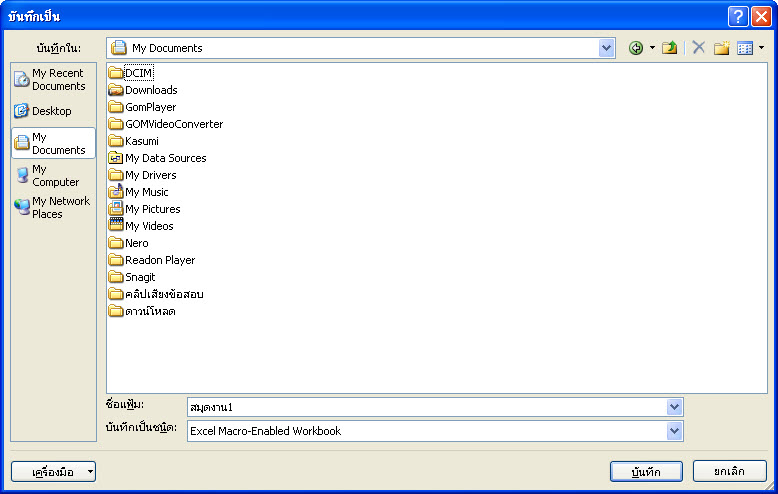Click the บันทึก save button
778x494 pixels.
(646, 472)
